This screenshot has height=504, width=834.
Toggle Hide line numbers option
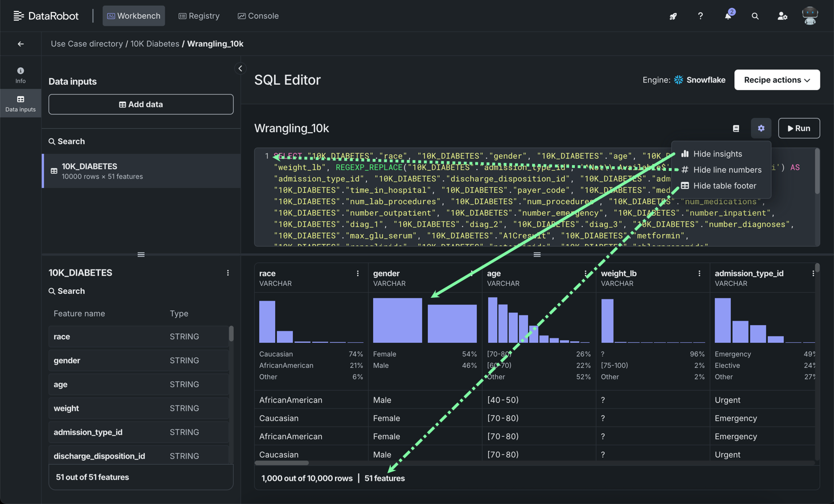726,170
